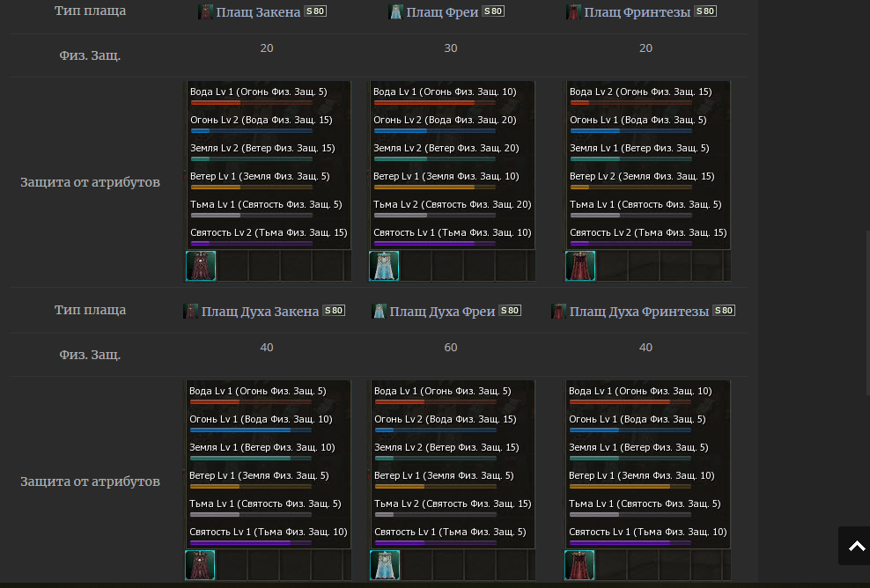Select the inventory cloak thumbnail under Плащ Духа Фринтезы stats
The image size is (870, 588).
coord(579,565)
